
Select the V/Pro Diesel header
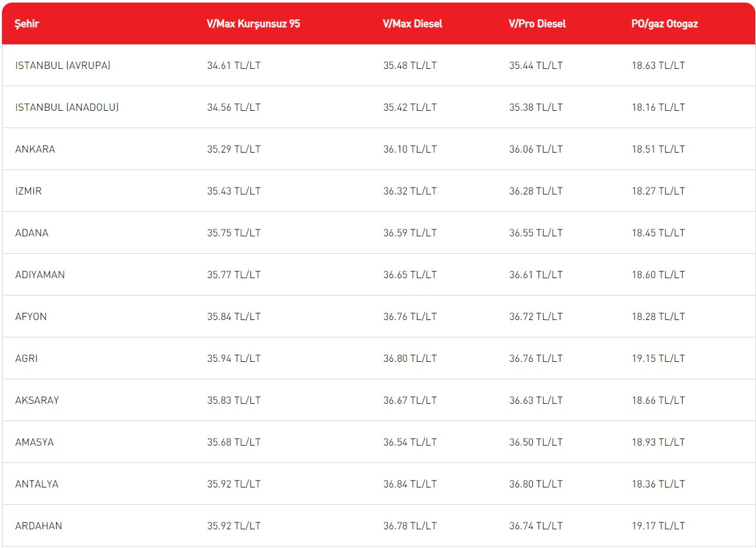[x=537, y=24]
